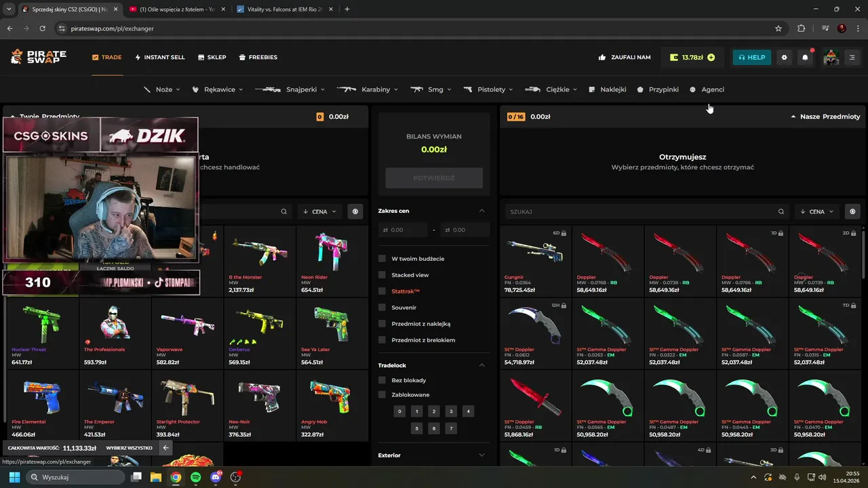Click the maximum price input field
Viewport: 868px width, 488px height.
tap(465, 230)
